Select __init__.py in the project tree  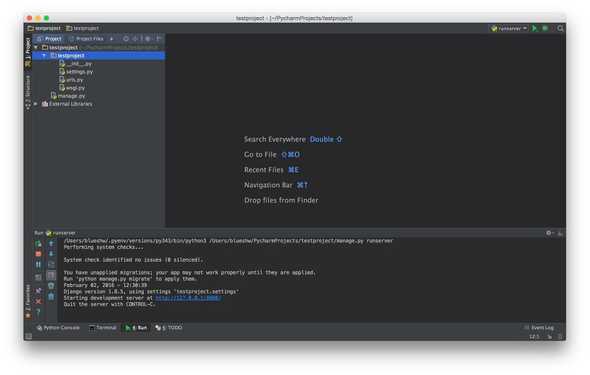(x=75, y=64)
